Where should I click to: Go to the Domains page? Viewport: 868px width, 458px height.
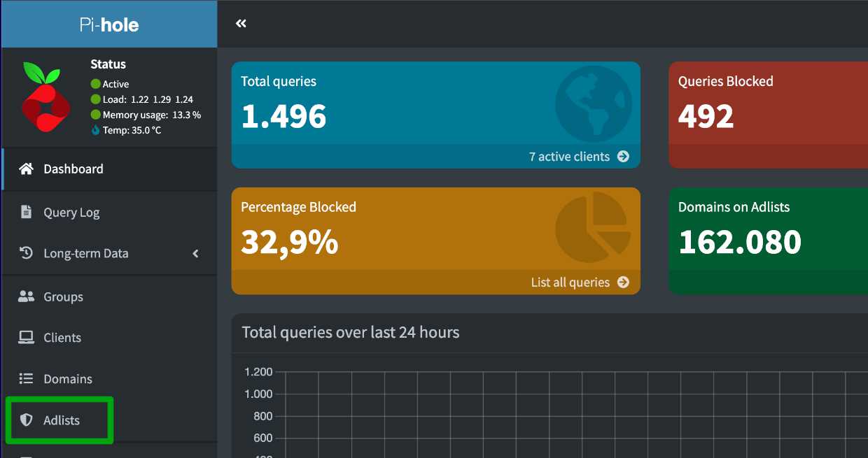tap(109, 378)
